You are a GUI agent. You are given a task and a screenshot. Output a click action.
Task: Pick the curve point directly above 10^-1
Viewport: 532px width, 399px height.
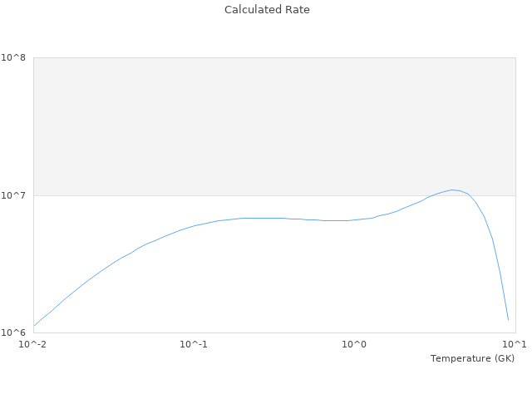coord(194,225)
